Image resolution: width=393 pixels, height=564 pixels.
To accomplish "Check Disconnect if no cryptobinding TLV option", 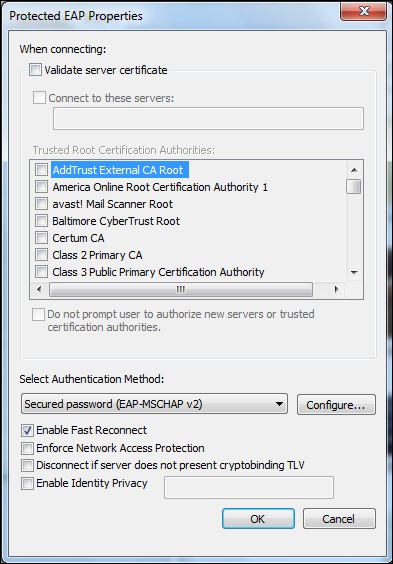I will click(x=27, y=465).
